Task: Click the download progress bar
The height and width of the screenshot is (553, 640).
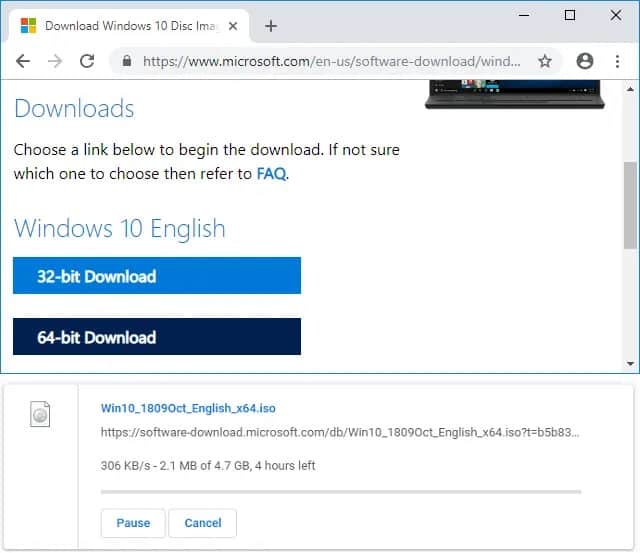Action: [341, 492]
